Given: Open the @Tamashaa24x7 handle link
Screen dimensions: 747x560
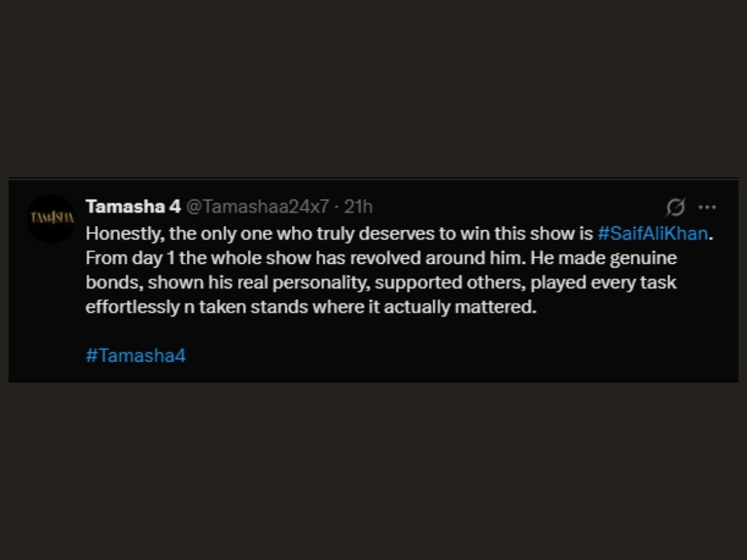Looking at the screenshot, I should (257, 207).
